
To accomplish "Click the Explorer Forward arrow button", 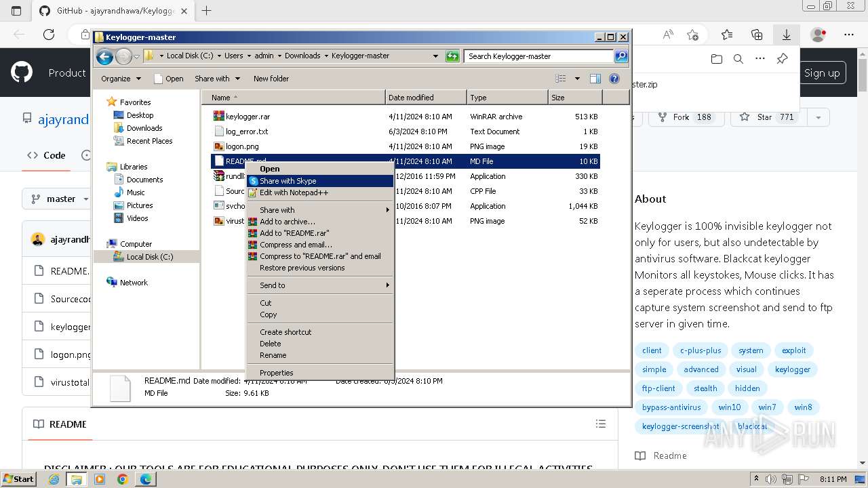I will tap(123, 56).
